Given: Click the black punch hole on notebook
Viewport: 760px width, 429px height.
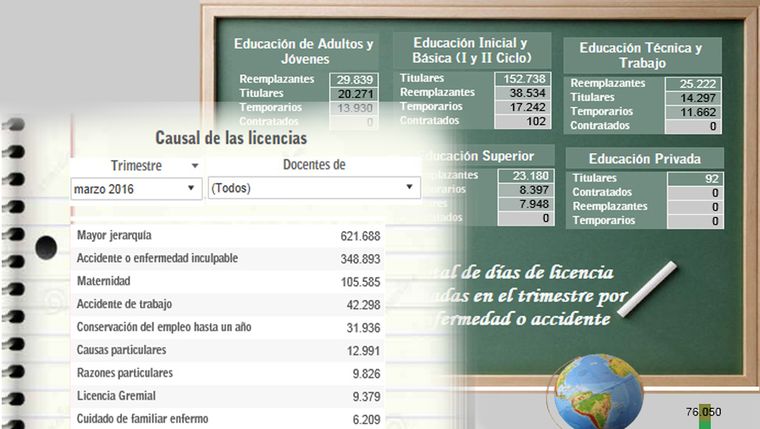Looking at the screenshot, I should (46, 248).
